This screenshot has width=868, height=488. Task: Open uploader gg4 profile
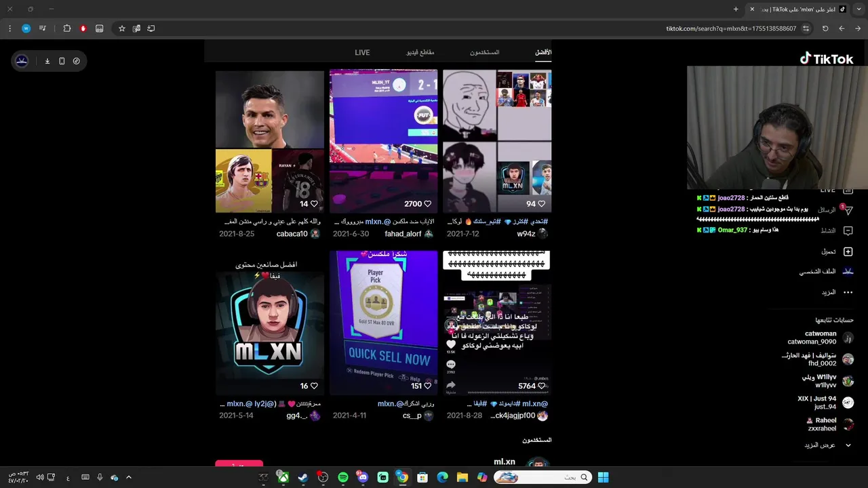(303, 415)
